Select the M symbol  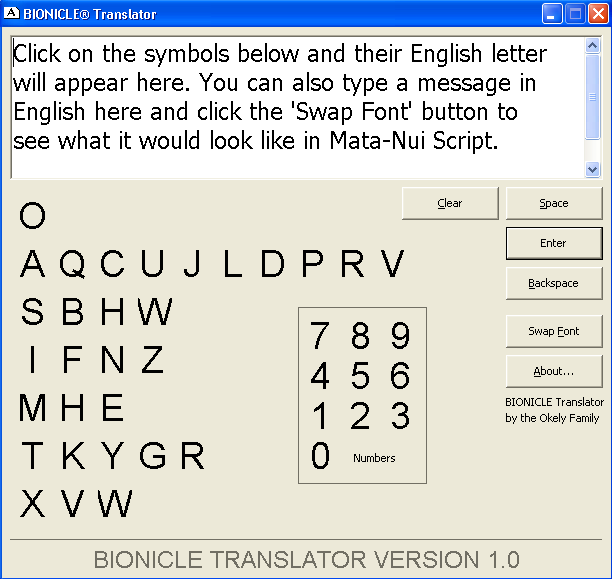point(32,408)
